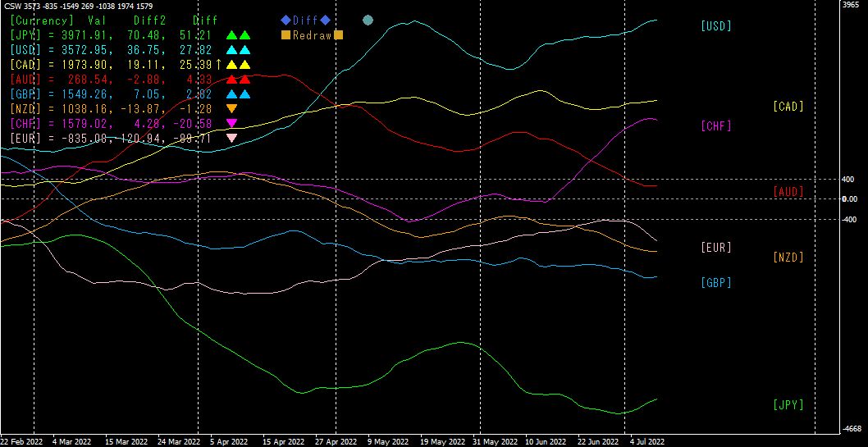Click the 4 Jul 2022 date label
Image resolution: width=868 pixels, height=447 pixels.
(x=647, y=441)
